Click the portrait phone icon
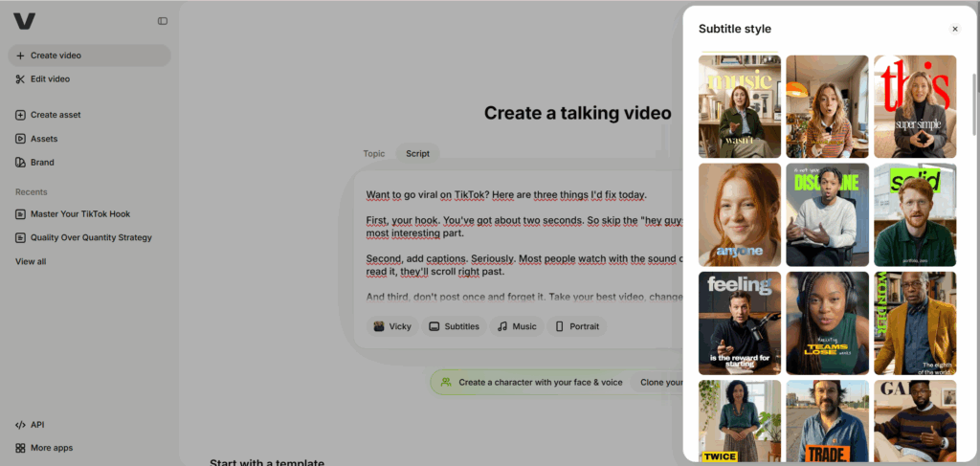Image resolution: width=980 pixels, height=466 pixels. tap(559, 326)
